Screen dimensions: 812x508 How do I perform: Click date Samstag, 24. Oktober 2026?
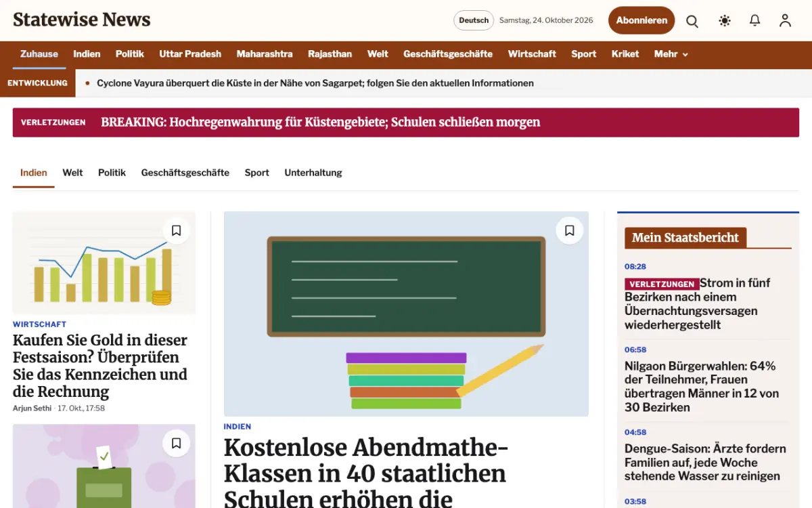click(x=546, y=20)
